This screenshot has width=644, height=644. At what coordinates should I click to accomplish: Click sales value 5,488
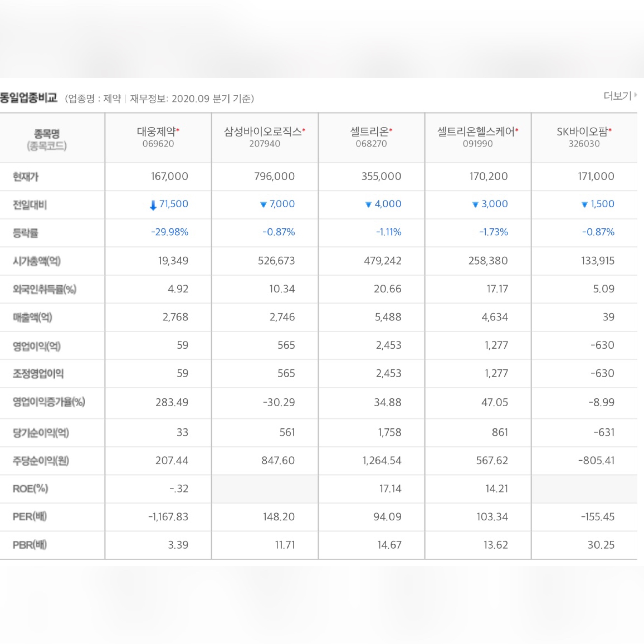[388, 317]
